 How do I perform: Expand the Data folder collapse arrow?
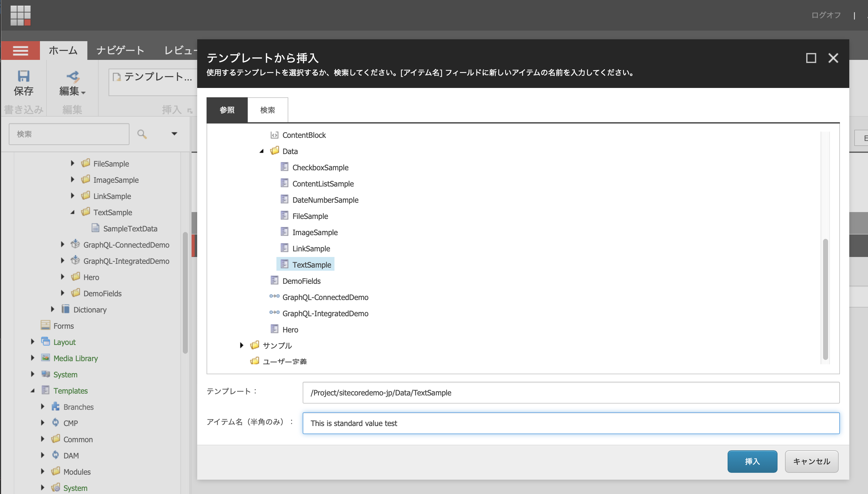click(x=262, y=151)
